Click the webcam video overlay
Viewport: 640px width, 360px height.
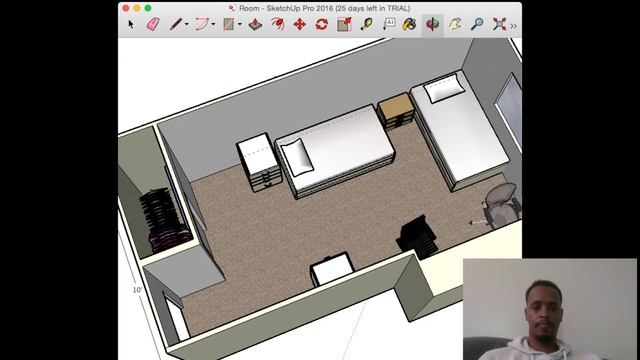(x=549, y=309)
